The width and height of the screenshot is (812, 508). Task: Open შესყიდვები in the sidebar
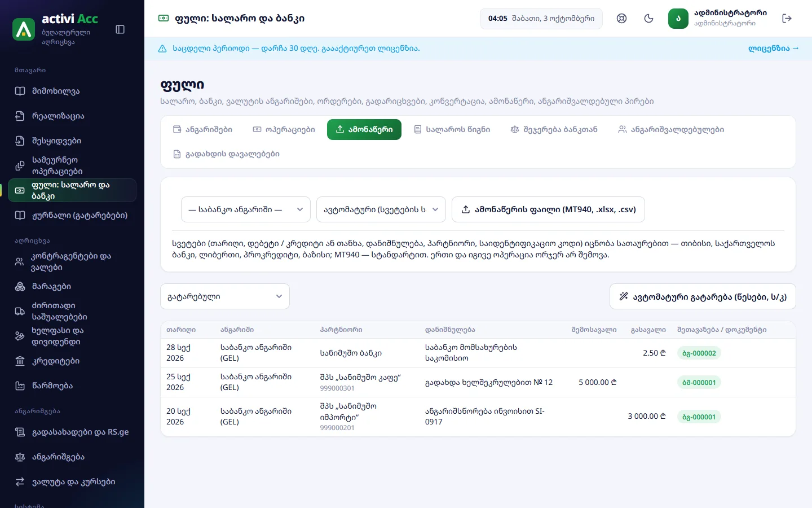(x=72, y=141)
